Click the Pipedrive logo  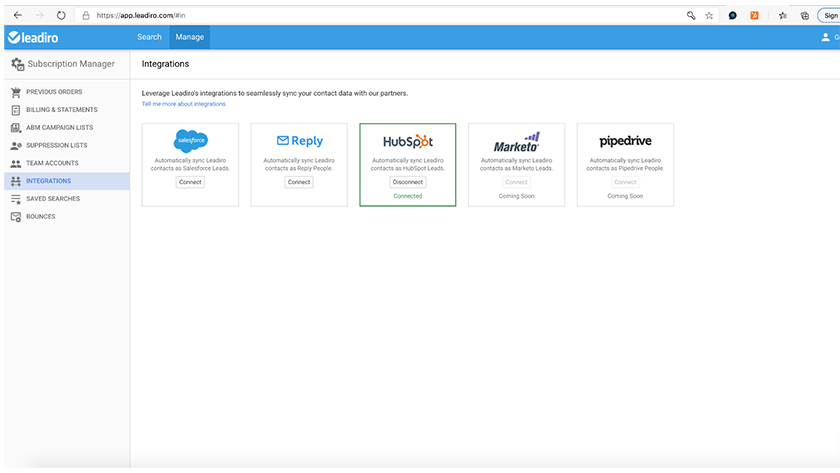tap(625, 141)
